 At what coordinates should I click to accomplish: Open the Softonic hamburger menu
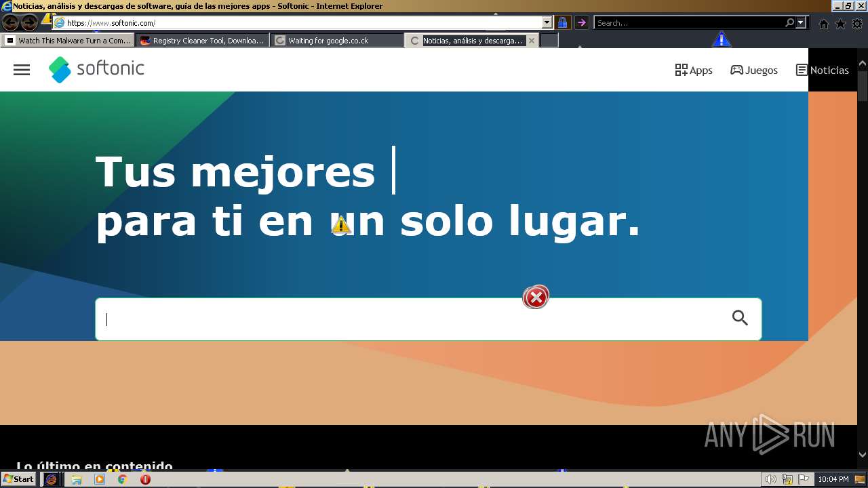pos(22,70)
